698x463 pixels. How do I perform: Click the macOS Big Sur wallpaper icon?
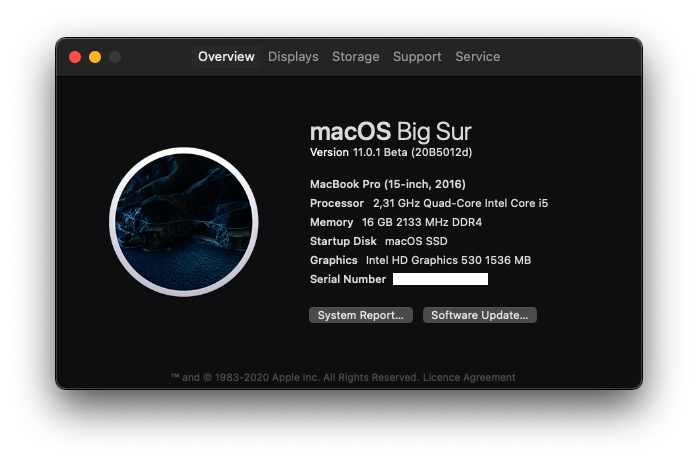point(183,221)
